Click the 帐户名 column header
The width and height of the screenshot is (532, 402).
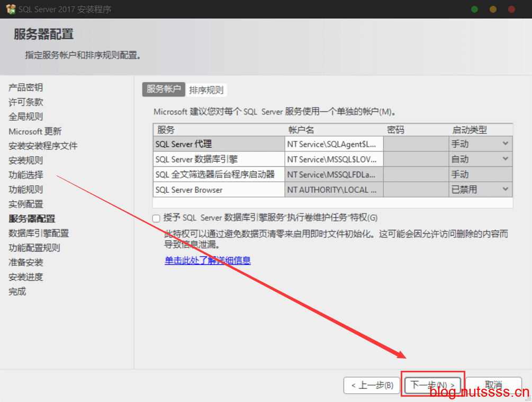(334, 130)
